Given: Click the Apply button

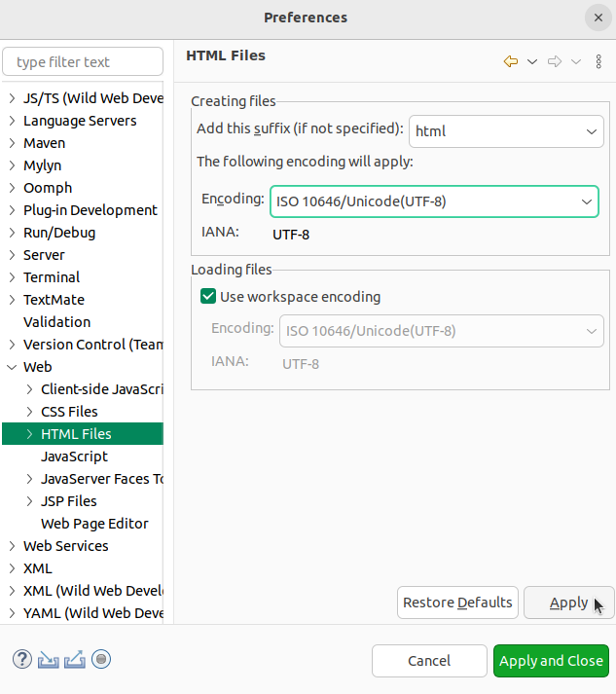Looking at the screenshot, I should pos(569,603).
